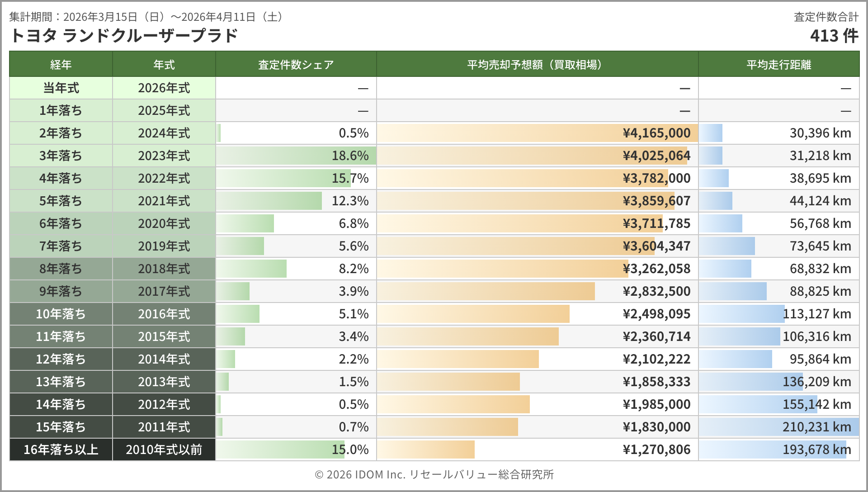
Task: Click the IDOM Inc. copyright footer
Action: pos(434,474)
